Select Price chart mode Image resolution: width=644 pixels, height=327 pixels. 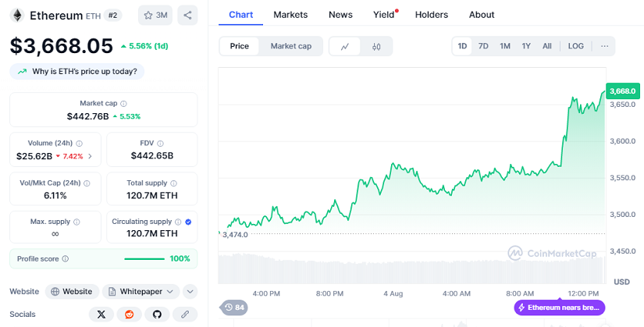(x=240, y=46)
